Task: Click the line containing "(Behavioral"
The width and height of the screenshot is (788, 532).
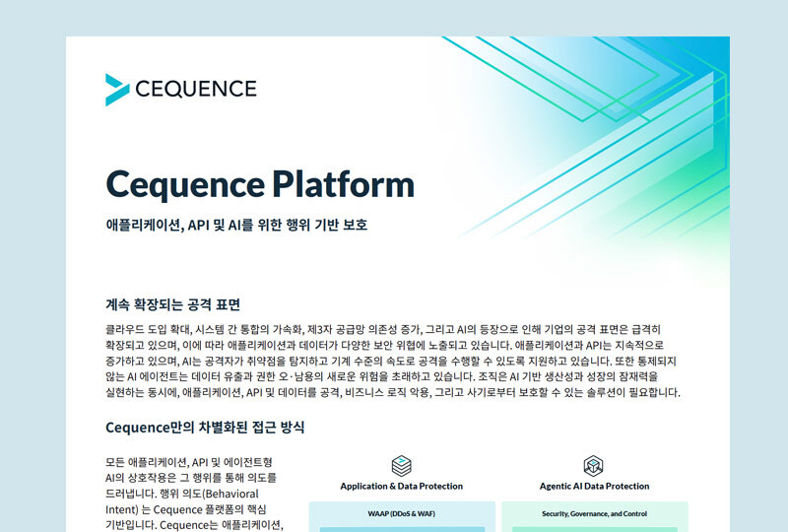Action: coord(182,494)
